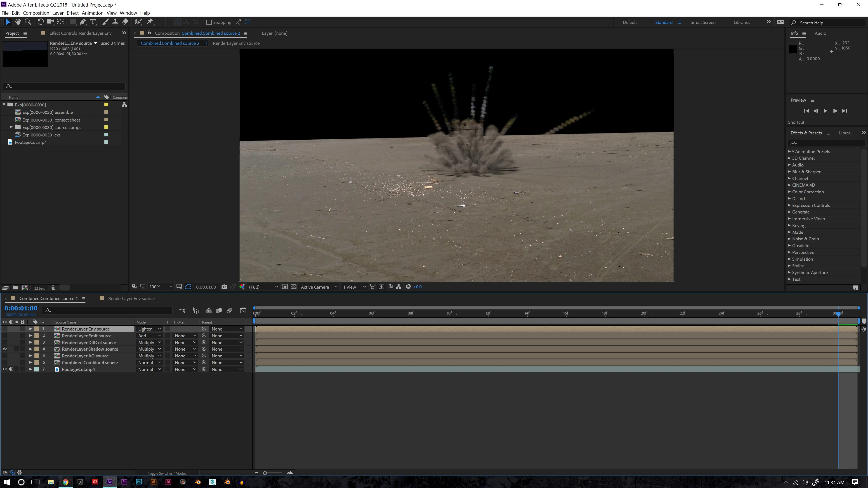Click the Take Snapshot camera icon
The image size is (868, 488).
click(224, 287)
